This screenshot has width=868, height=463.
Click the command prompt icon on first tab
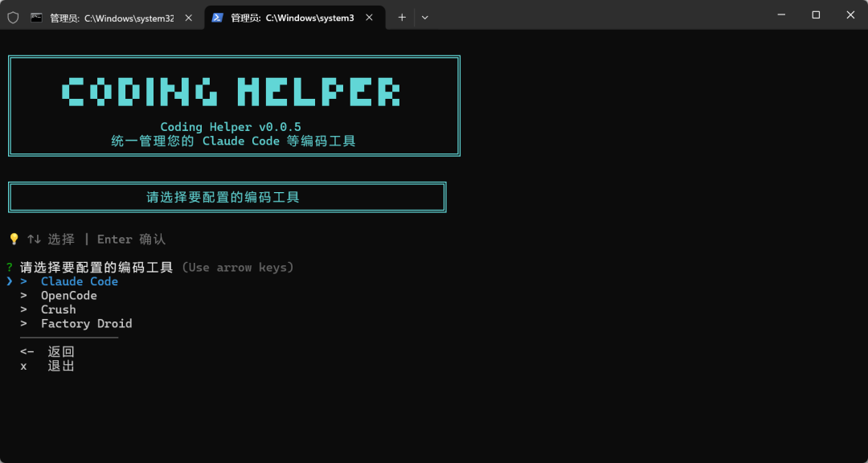36,18
